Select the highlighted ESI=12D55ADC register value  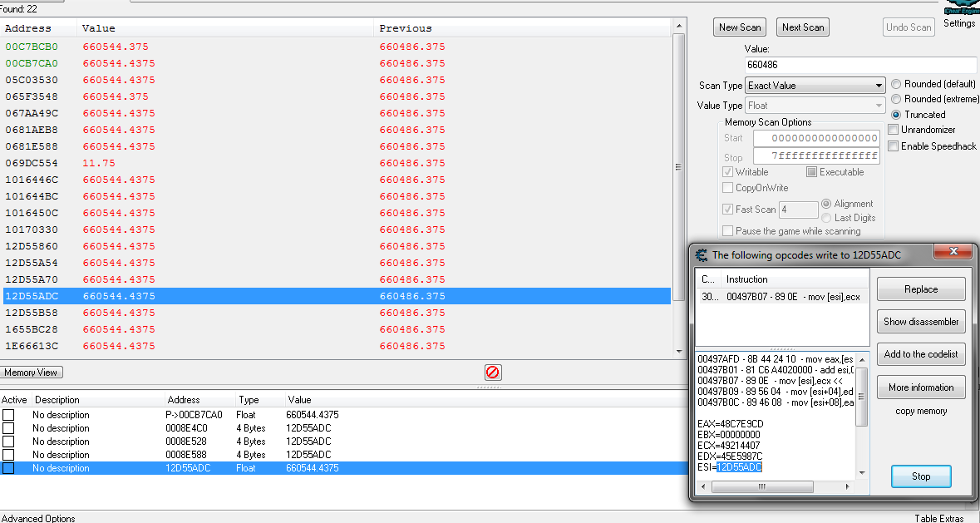[x=739, y=467]
